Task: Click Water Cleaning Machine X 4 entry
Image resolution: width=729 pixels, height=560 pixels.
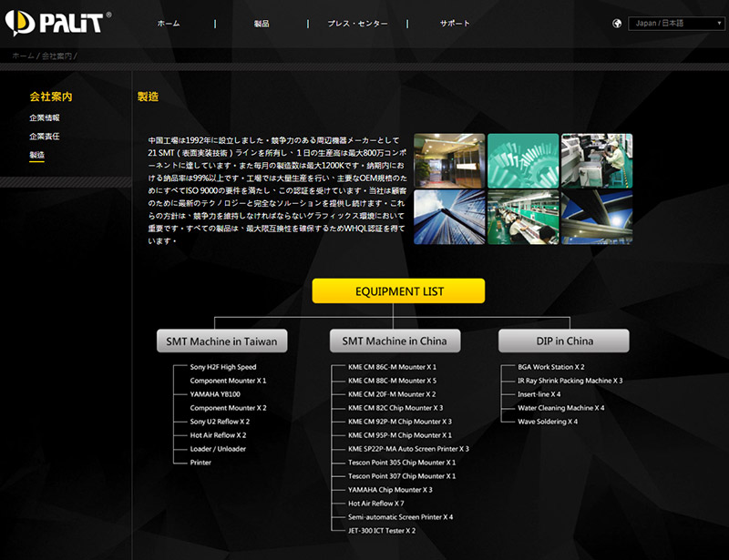Action: pos(561,408)
